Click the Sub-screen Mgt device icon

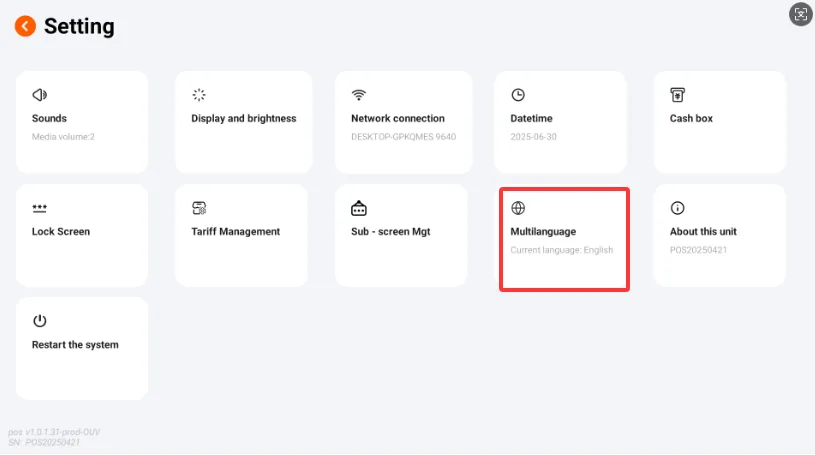click(359, 208)
